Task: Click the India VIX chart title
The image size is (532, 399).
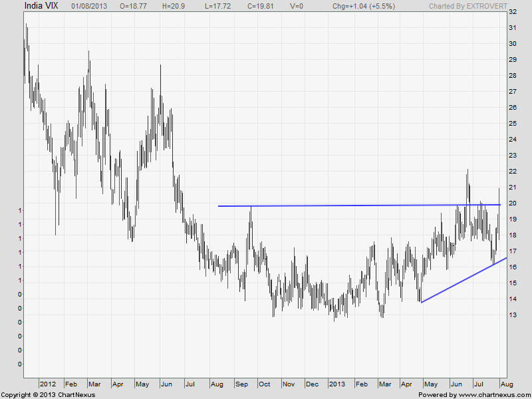Action: pos(41,6)
